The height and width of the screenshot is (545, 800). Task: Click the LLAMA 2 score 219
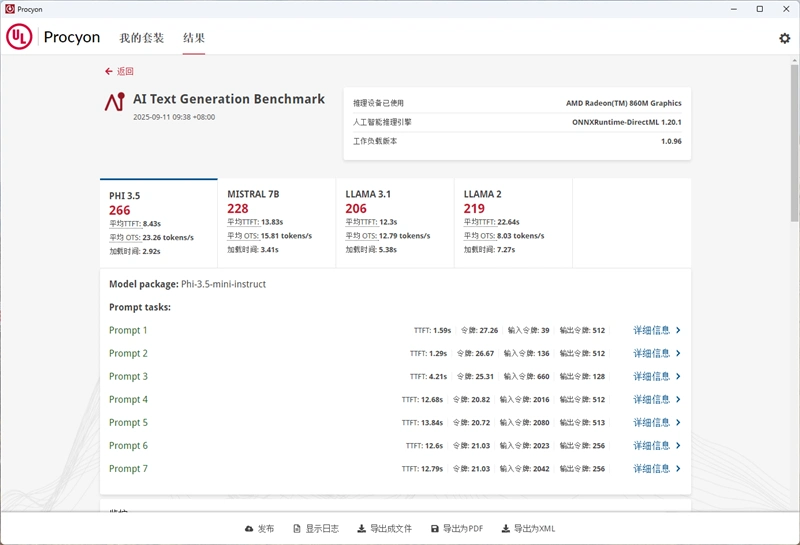474,209
